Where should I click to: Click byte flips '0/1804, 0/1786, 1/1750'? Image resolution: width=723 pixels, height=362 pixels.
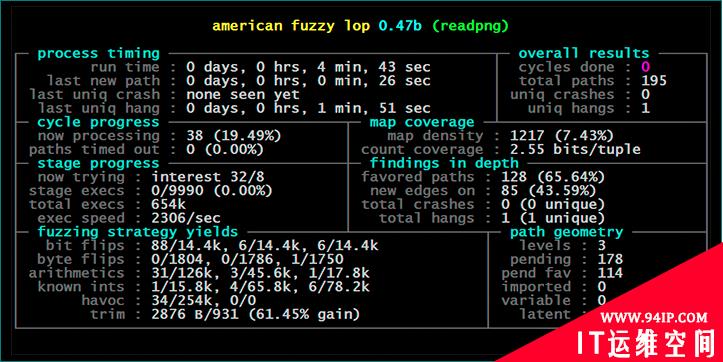coord(247,260)
